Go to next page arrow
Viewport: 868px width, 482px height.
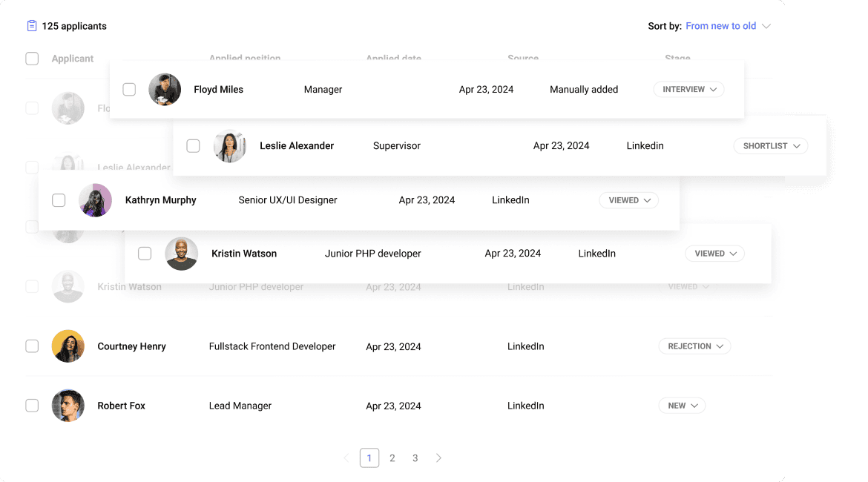click(438, 458)
